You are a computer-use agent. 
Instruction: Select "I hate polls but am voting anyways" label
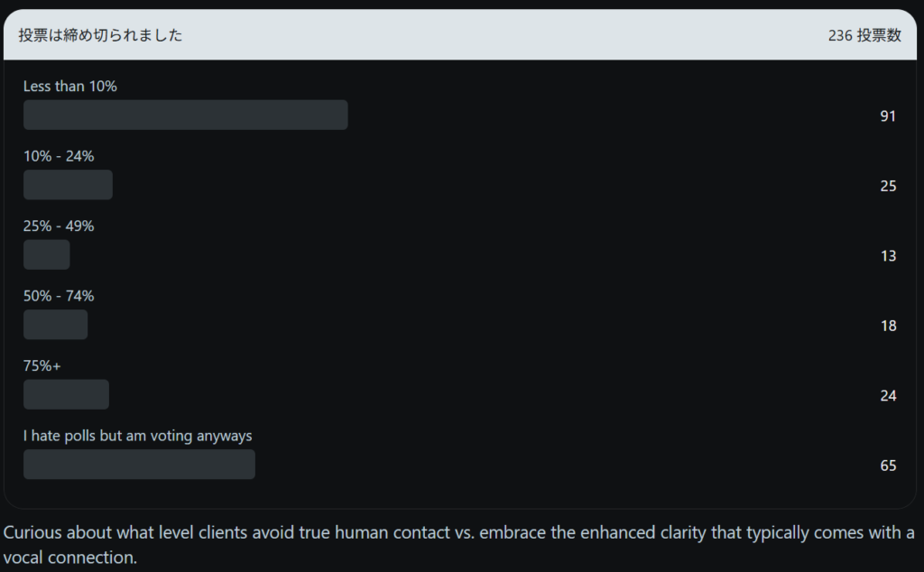tap(138, 436)
